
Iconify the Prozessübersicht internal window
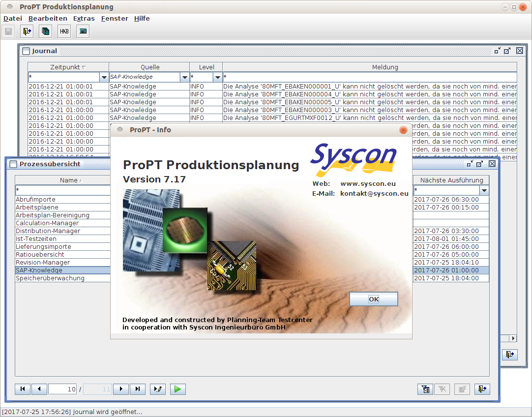pos(470,164)
